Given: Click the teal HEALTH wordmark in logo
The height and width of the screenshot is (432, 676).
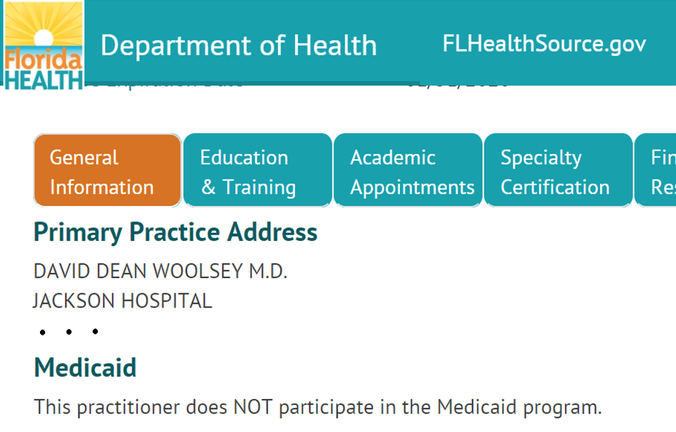Looking at the screenshot, I should click(44, 81).
